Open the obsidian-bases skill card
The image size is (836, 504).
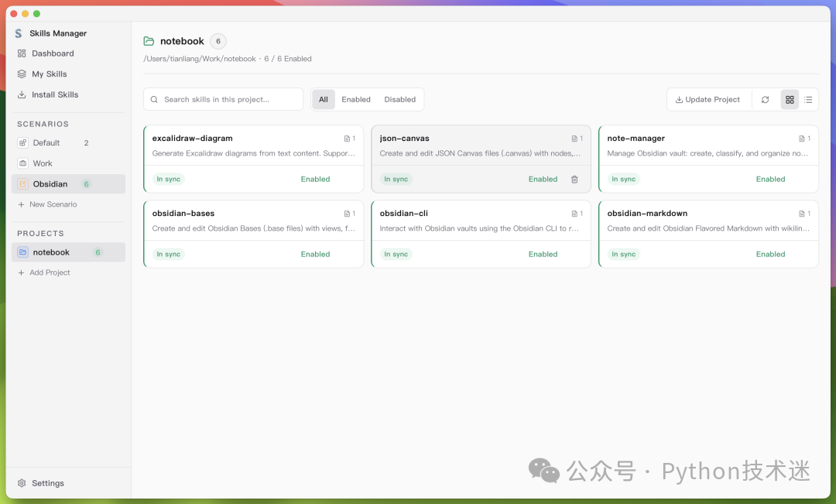254,234
